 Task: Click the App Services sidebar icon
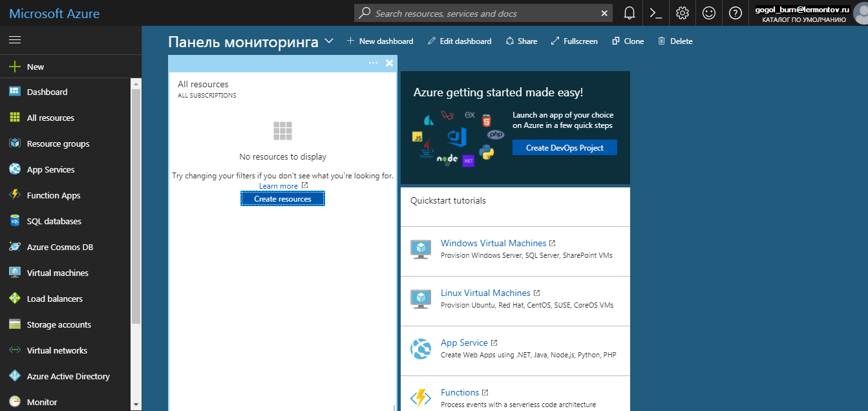[x=15, y=169]
